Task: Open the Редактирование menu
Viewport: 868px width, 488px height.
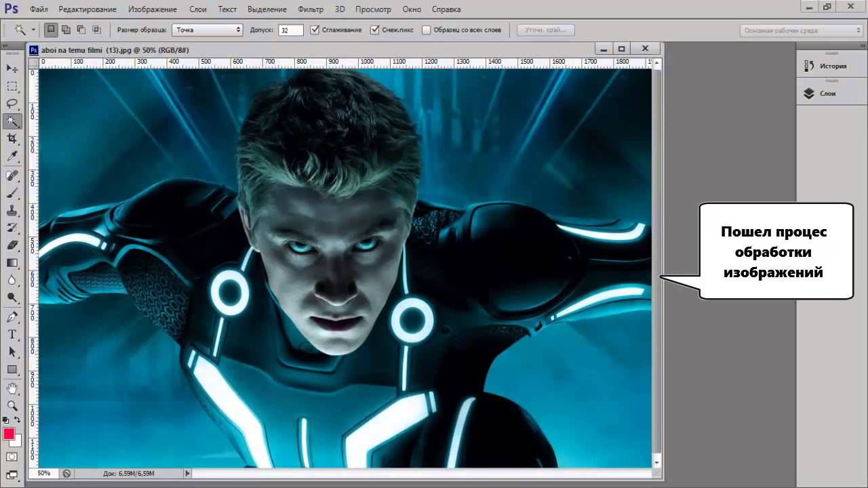Action: [x=87, y=9]
